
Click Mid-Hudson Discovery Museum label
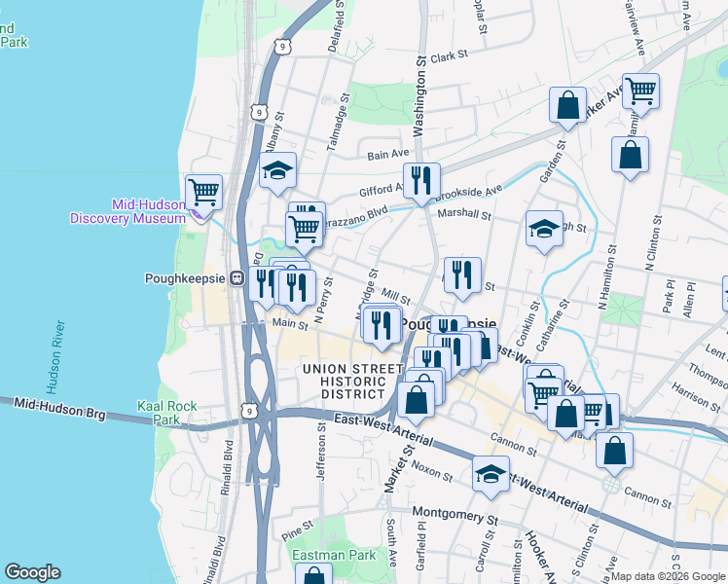[128, 211]
